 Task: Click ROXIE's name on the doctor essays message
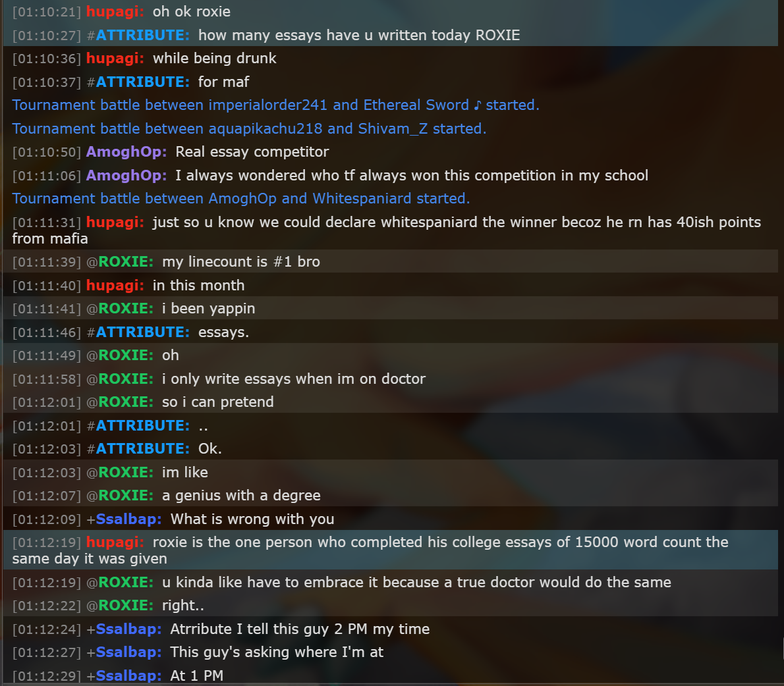125,379
